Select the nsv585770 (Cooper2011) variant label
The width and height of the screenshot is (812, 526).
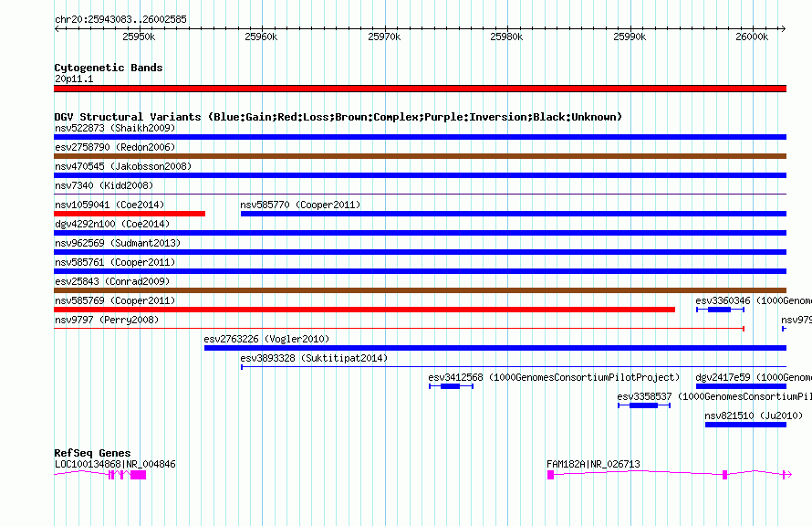[x=300, y=205]
